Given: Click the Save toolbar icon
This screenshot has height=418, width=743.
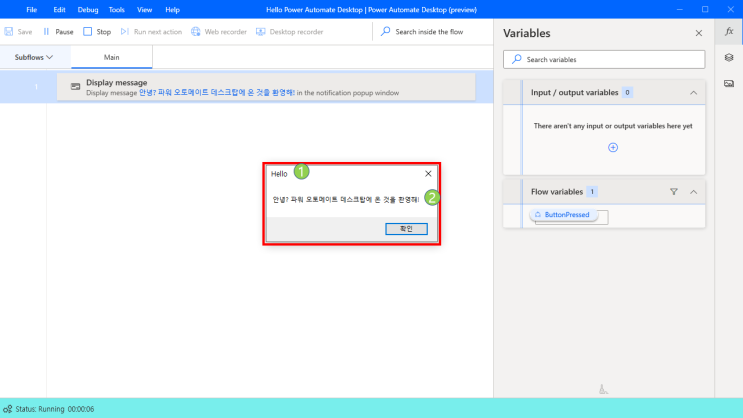Looking at the screenshot, I should (x=9, y=32).
